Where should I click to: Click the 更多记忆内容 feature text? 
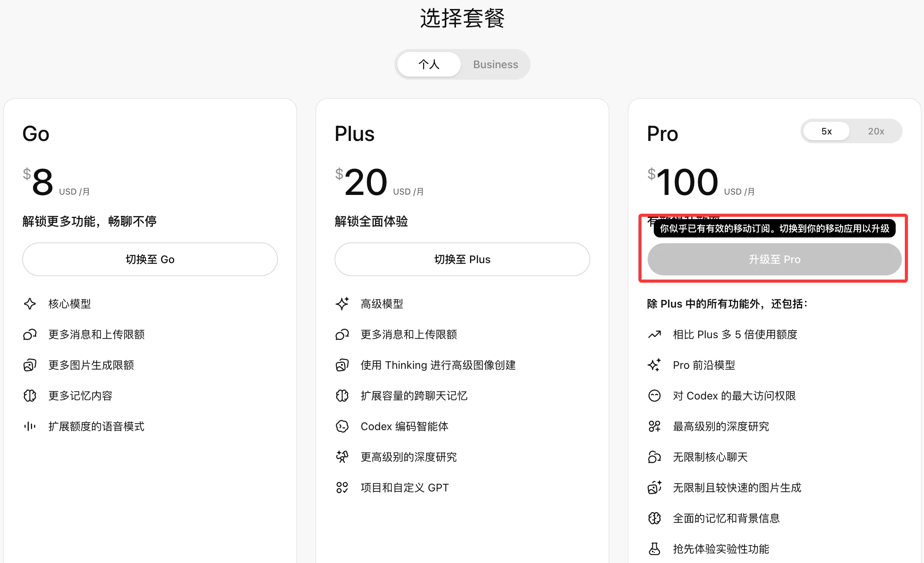click(80, 396)
